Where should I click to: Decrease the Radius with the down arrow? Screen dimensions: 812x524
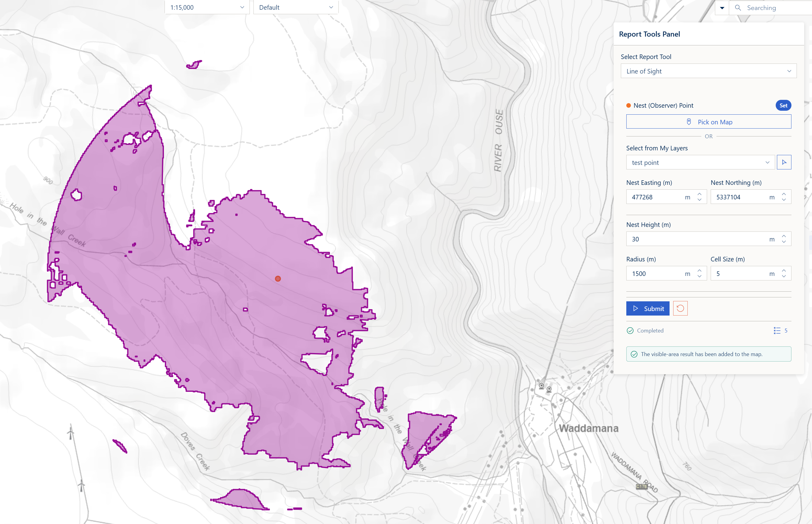point(699,277)
